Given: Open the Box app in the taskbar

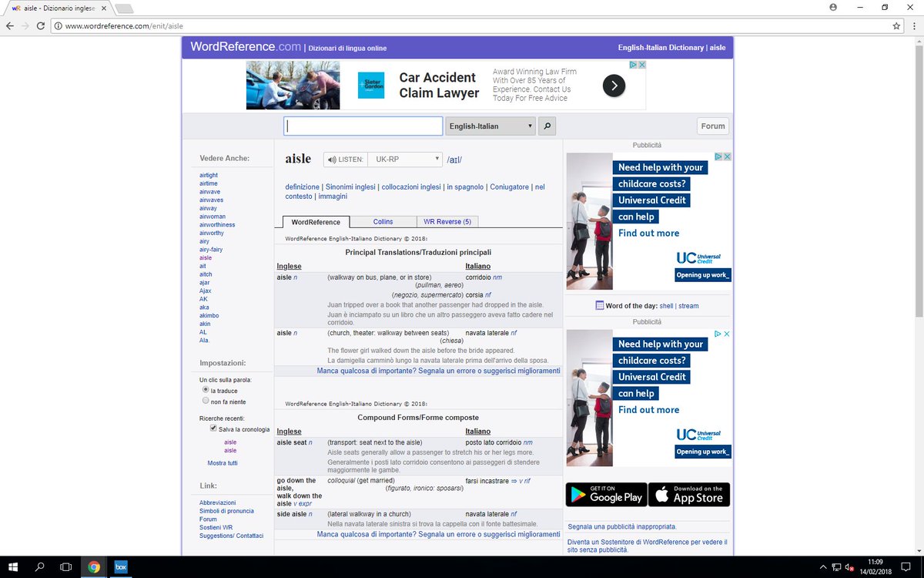Looking at the screenshot, I should click(121, 566).
